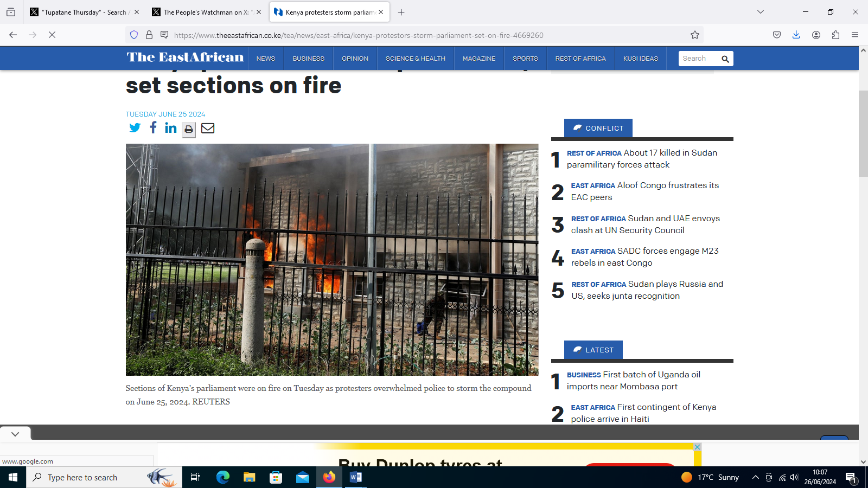Open REST OF AFRICA navigation menu
The height and width of the screenshot is (488, 868).
point(580,59)
